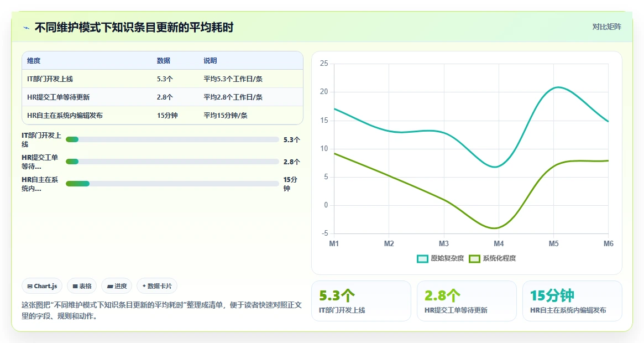The image size is (644, 343).
Task: Click the M2 axis label
Action: (x=389, y=243)
